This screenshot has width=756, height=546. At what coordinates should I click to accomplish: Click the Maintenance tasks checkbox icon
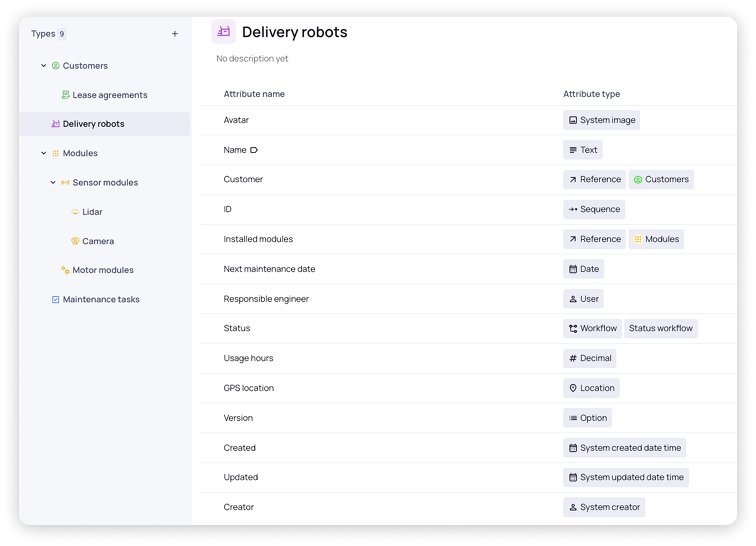pyautogui.click(x=55, y=300)
